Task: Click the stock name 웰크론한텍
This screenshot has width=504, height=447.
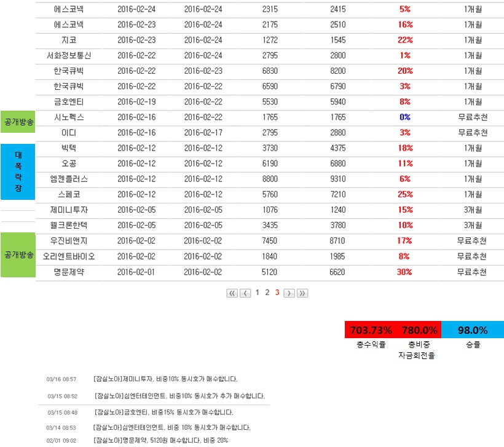Action: click(x=69, y=225)
